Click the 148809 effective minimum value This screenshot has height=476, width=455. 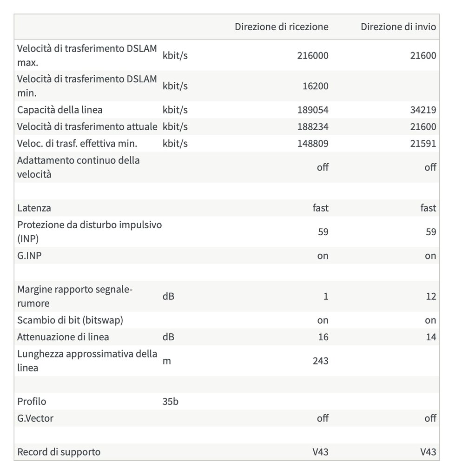312,144
